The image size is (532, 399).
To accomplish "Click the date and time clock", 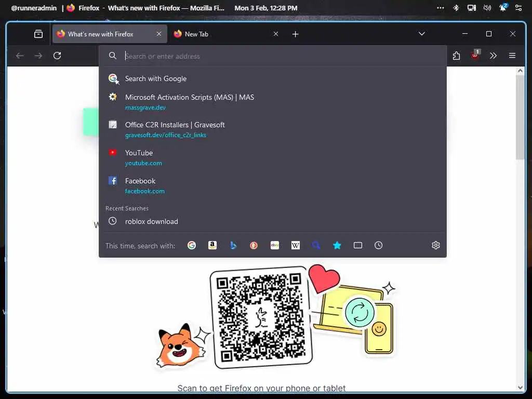I will pos(266,8).
